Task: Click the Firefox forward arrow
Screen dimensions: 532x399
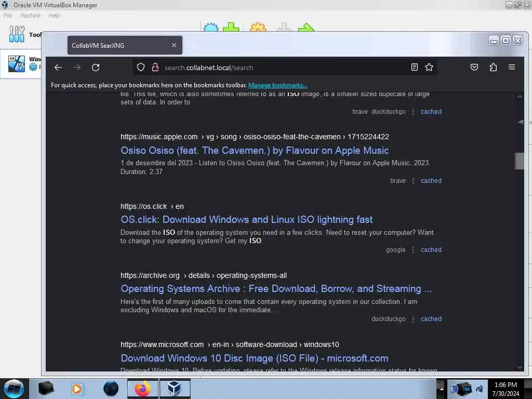Action: tap(77, 68)
